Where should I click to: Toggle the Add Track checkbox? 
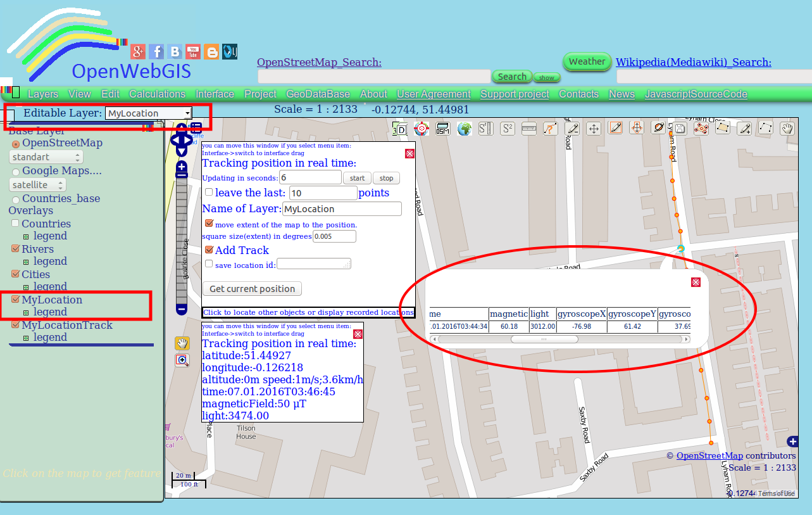pyautogui.click(x=209, y=250)
